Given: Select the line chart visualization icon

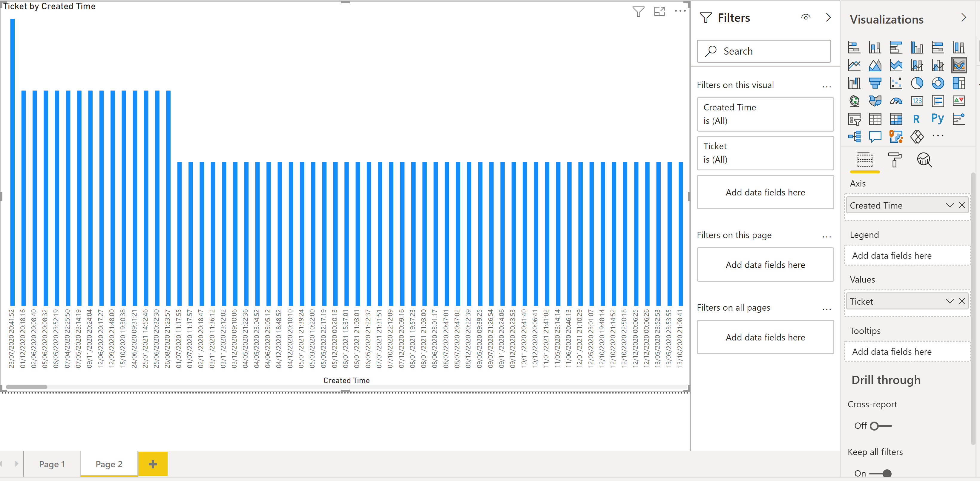Looking at the screenshot, I should point(854,65).
